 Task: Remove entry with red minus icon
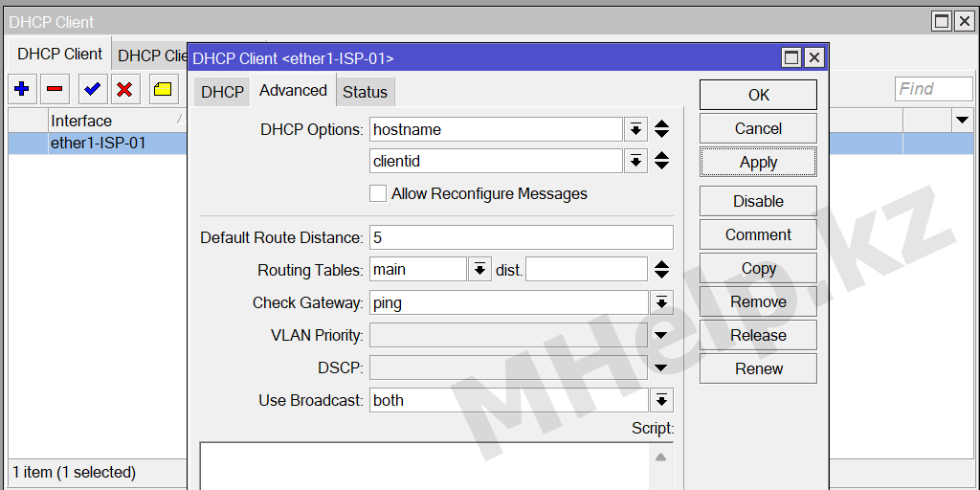click(x=55, y=89)
